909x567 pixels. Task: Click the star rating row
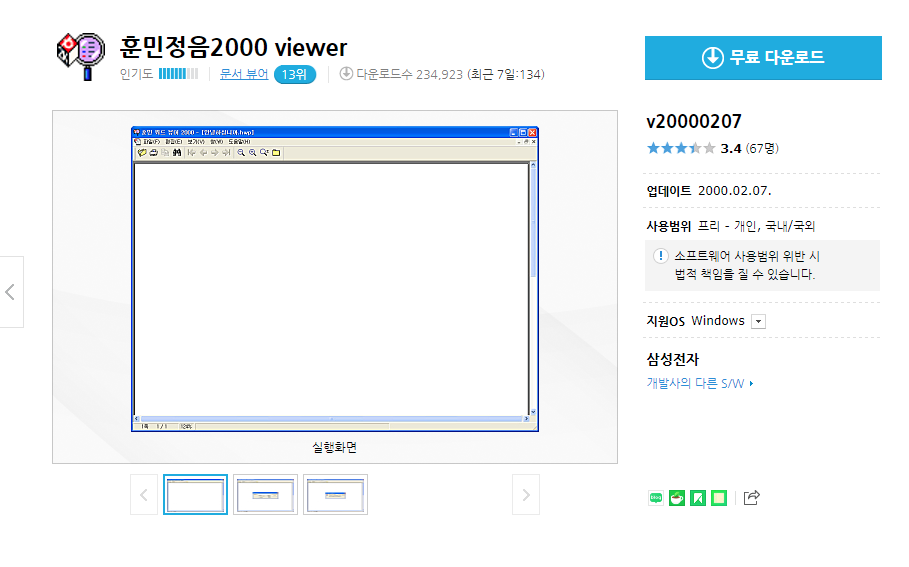681,148
